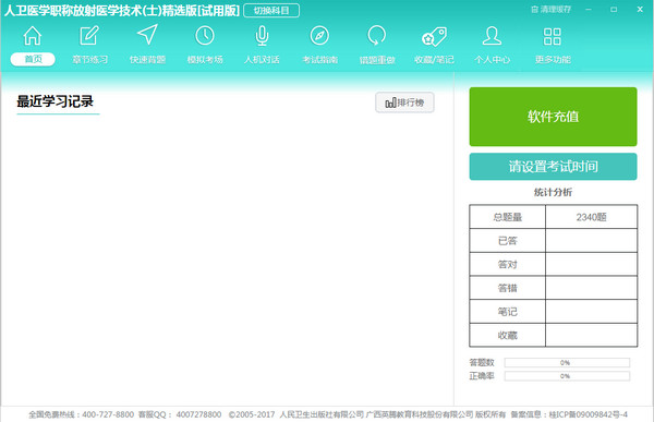Viewport: 655px width, 430px height.
Task: Open 章节练习 pencil icon
Action: [89, 36]
